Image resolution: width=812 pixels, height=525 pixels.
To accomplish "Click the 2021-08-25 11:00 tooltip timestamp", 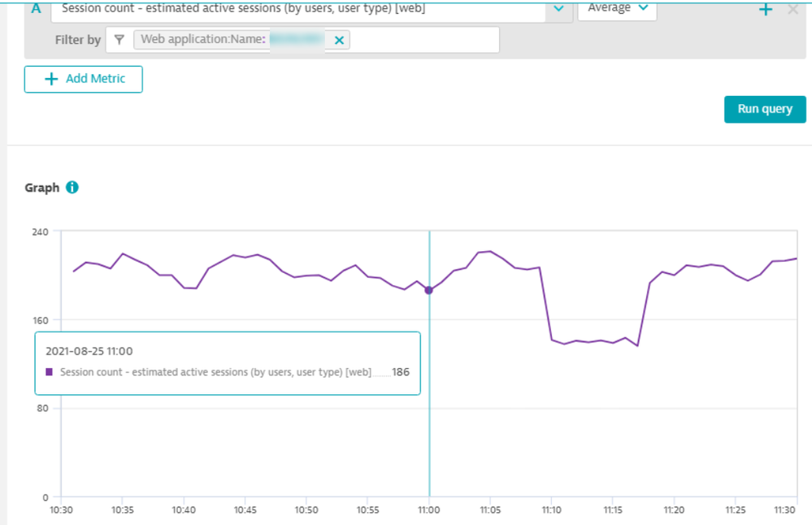I will tap(89, 351).
